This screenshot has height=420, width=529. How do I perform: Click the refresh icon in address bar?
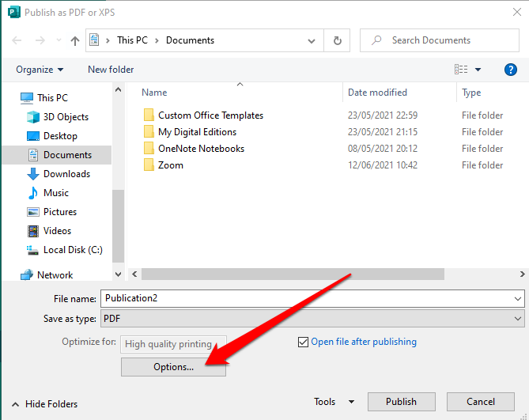coord(338,40)
